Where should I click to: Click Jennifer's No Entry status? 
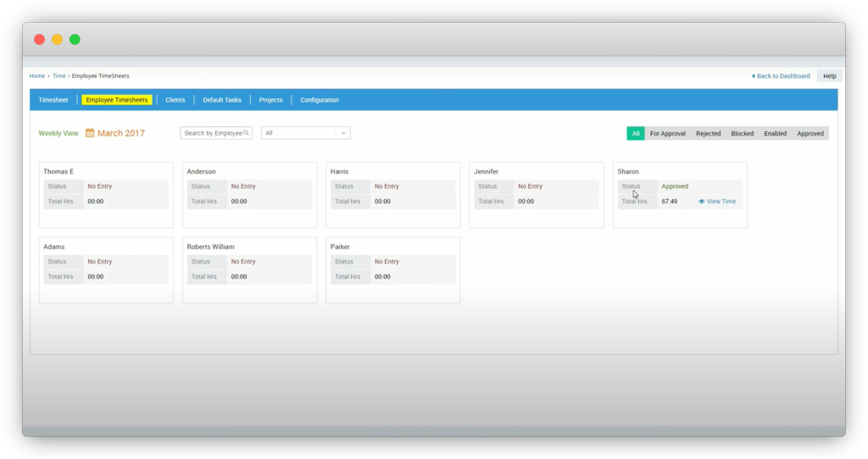[x=531, y=186]
